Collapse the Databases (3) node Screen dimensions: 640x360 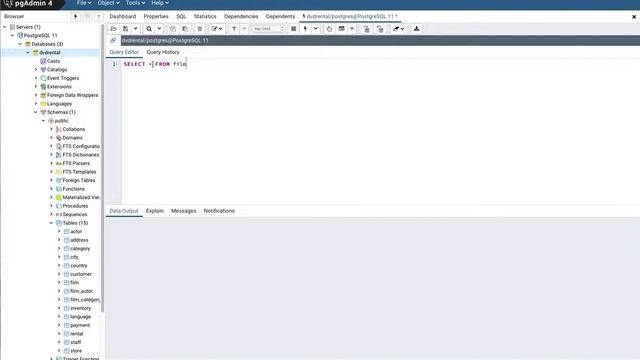(x=20, y=44)
